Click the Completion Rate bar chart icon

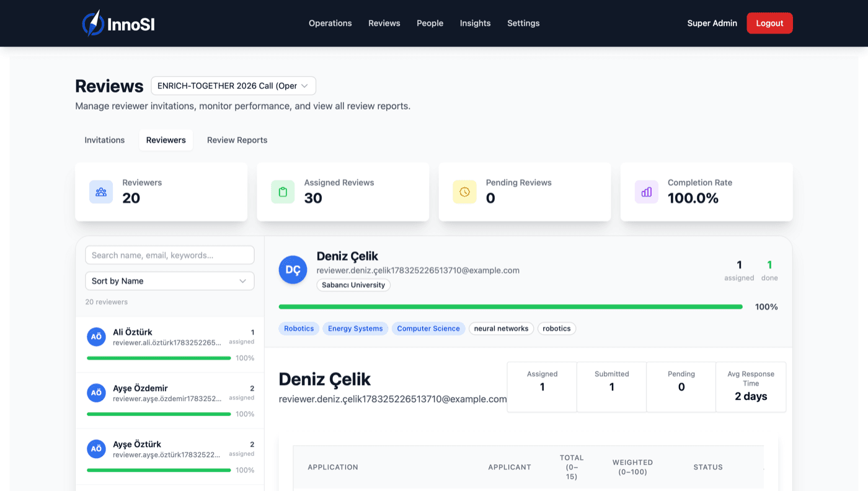(647, 192)
